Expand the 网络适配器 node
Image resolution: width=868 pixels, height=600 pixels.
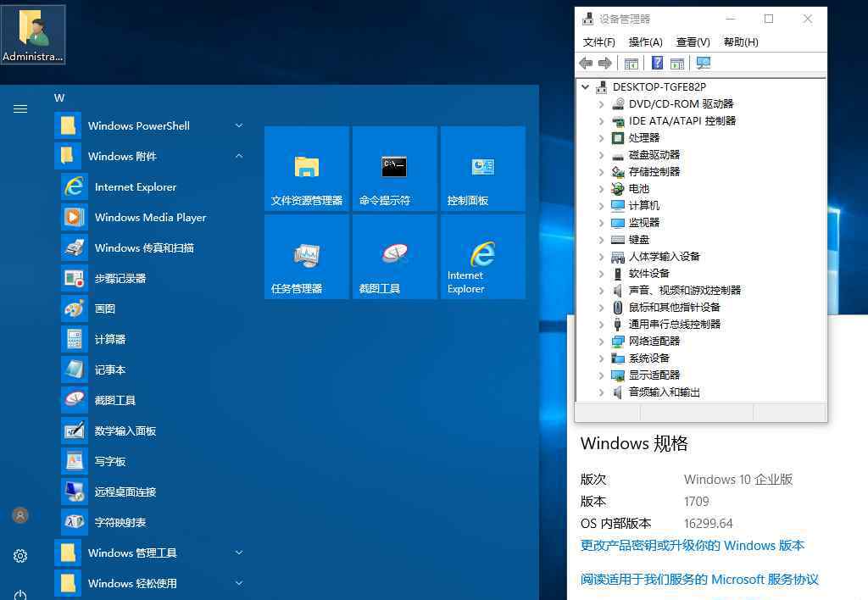click(x=601, y=342)
